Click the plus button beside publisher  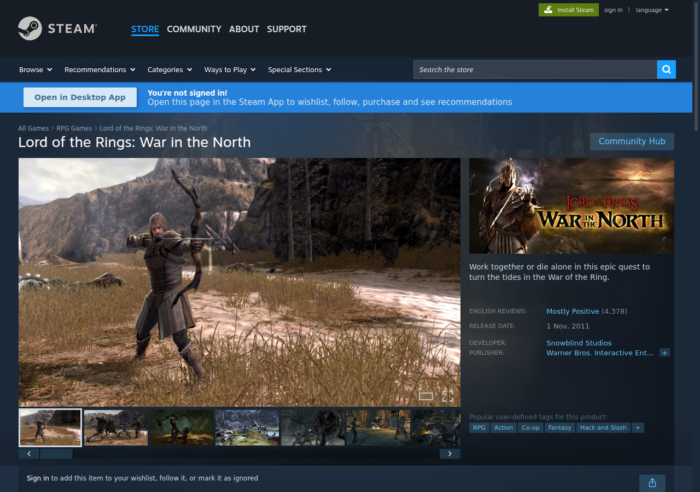click(664, 353)
